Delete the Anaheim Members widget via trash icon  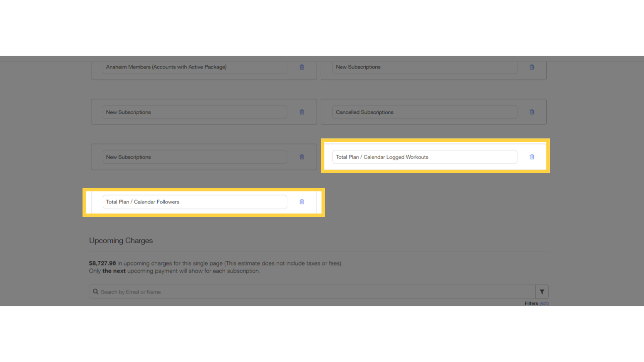(302, 67)
